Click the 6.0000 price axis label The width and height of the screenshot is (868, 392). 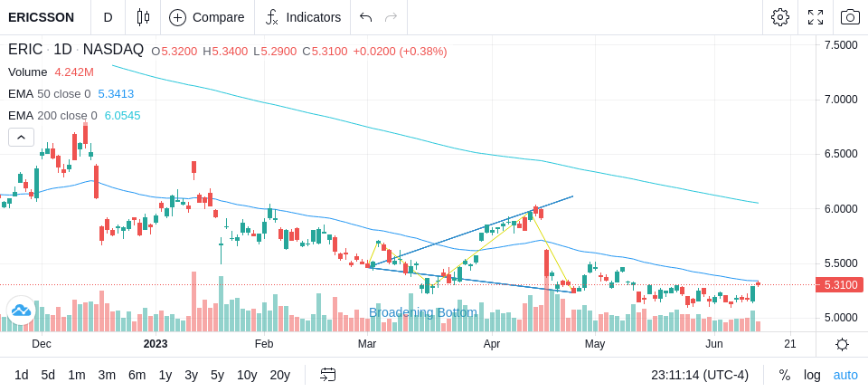coord(841,208)
